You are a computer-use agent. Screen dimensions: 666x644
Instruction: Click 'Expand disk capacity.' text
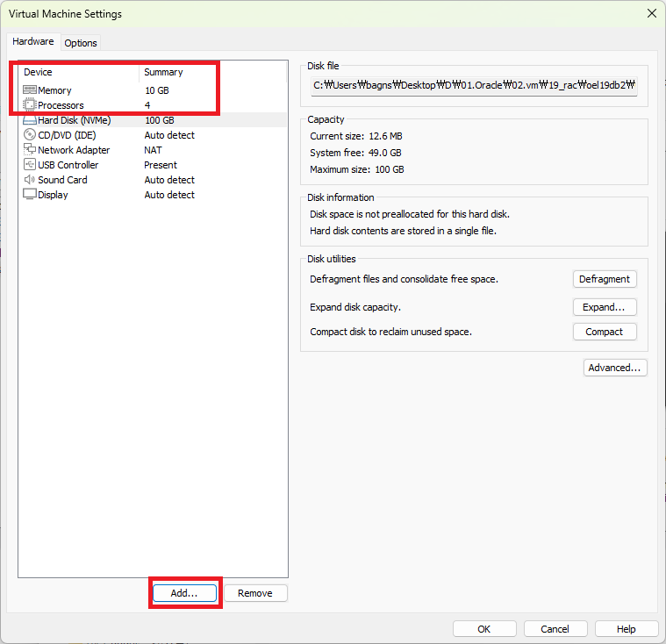tap(355, 307)
